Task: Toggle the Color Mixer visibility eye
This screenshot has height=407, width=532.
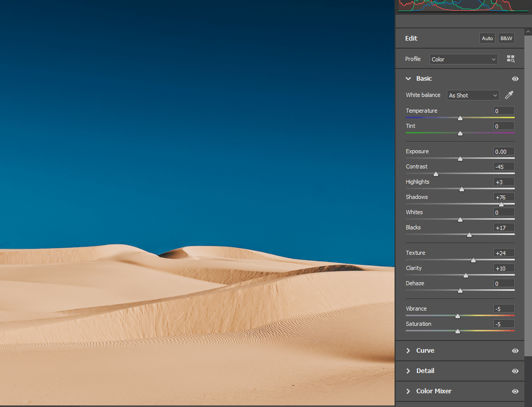Action: coord(515,391)
